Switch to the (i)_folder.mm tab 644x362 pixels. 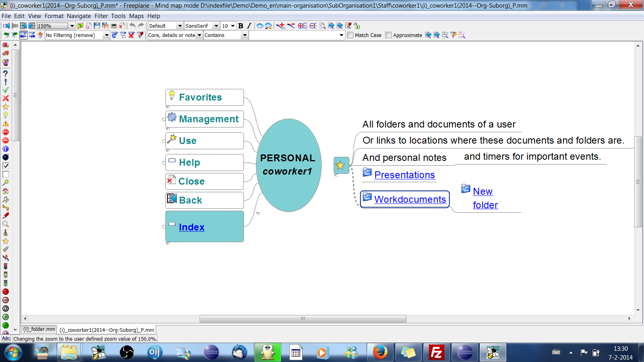tap(39, 329)
